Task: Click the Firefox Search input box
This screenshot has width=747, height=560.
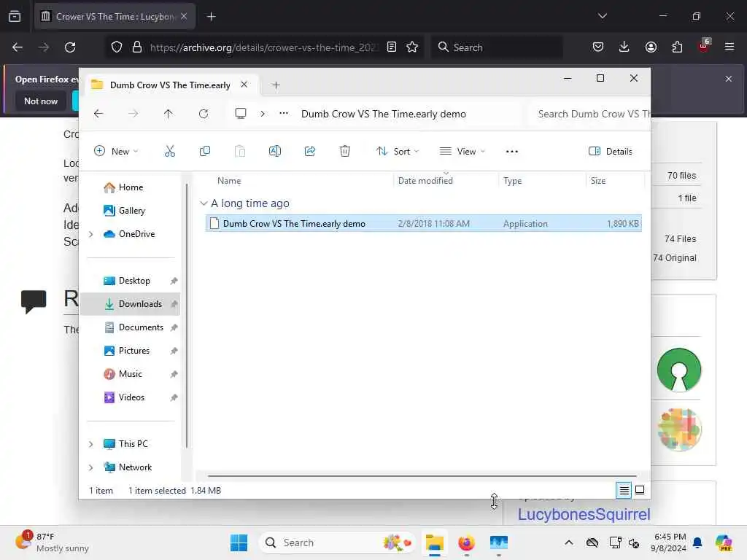Action: [497, 47]
